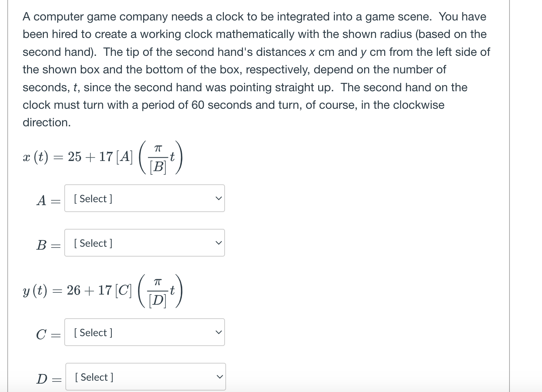Select the [Select] placeholder next to B
542x392 pixels.
point(92,243)
